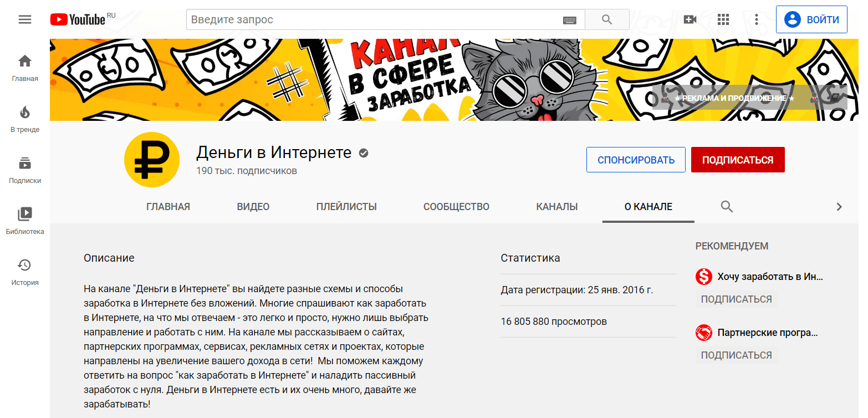Open the on-screen keyboard icon
Screen dimensions: 868x418
point(569,20)
